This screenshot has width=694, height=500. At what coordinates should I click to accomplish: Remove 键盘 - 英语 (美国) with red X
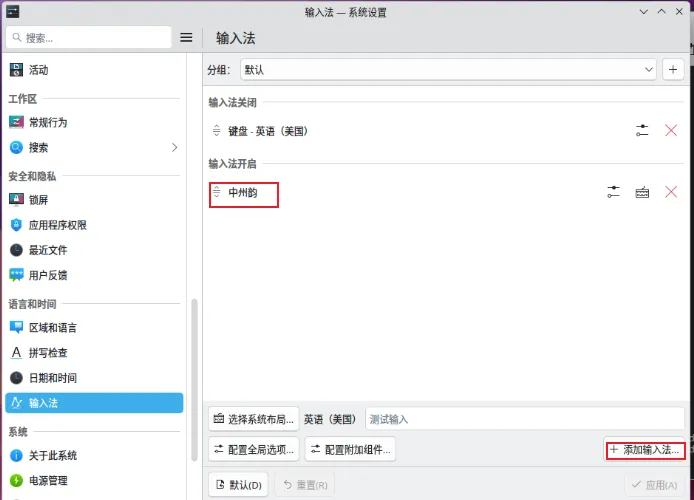pyautogui.click(x=671, y=131)
